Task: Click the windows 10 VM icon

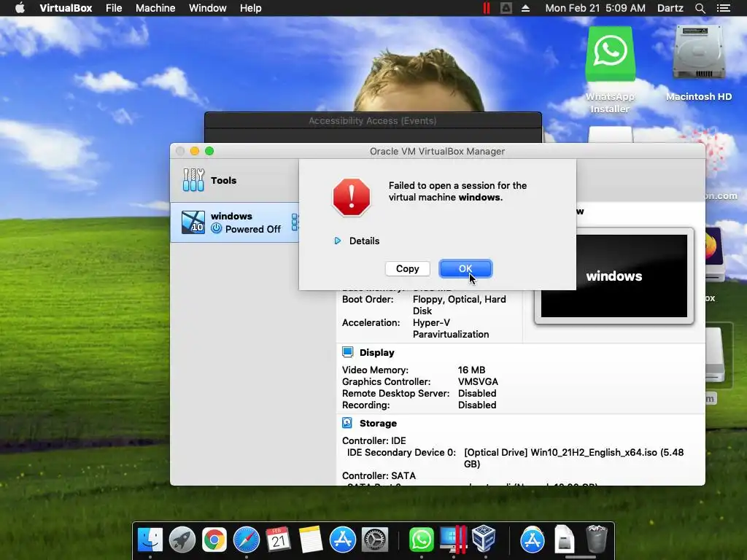Action: 193,222
